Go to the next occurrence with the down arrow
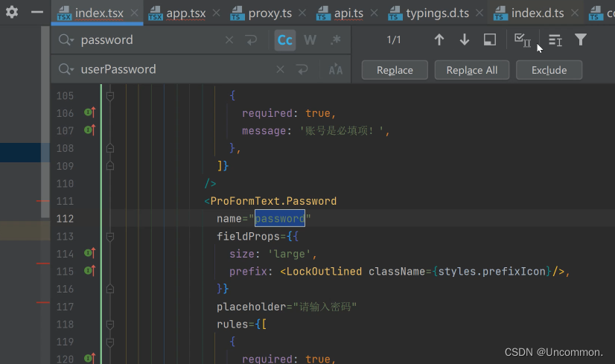The height and width of the screenshot is (364, 615). 465,39
